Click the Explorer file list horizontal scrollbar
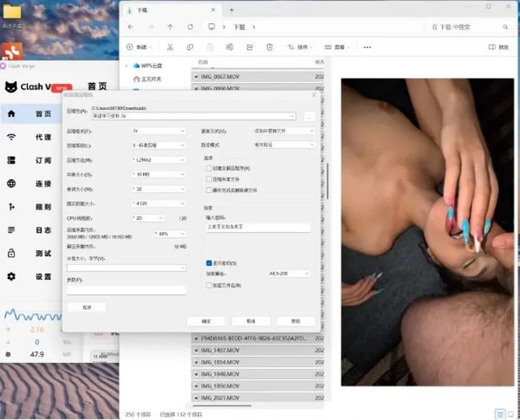520x420 pixels. (x=222, y=405)
